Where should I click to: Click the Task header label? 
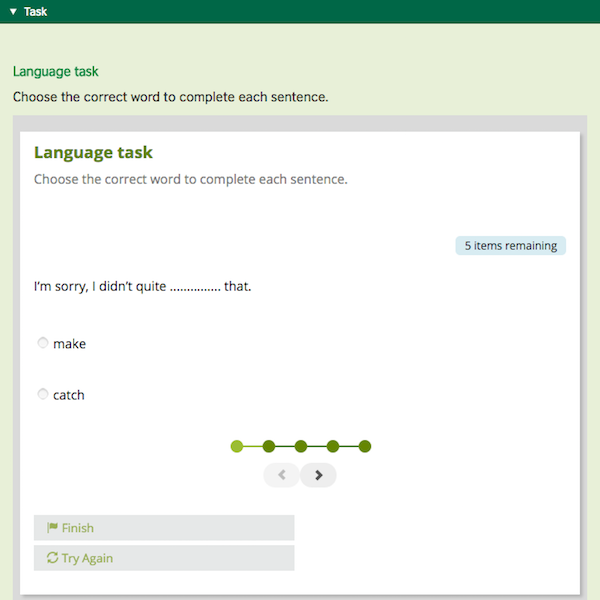coord(35,12)
